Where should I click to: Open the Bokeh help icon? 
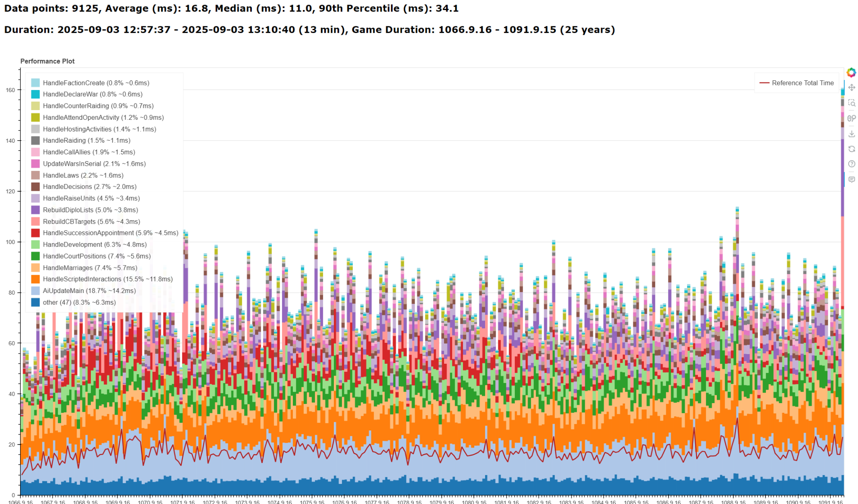tap(851, 164)
